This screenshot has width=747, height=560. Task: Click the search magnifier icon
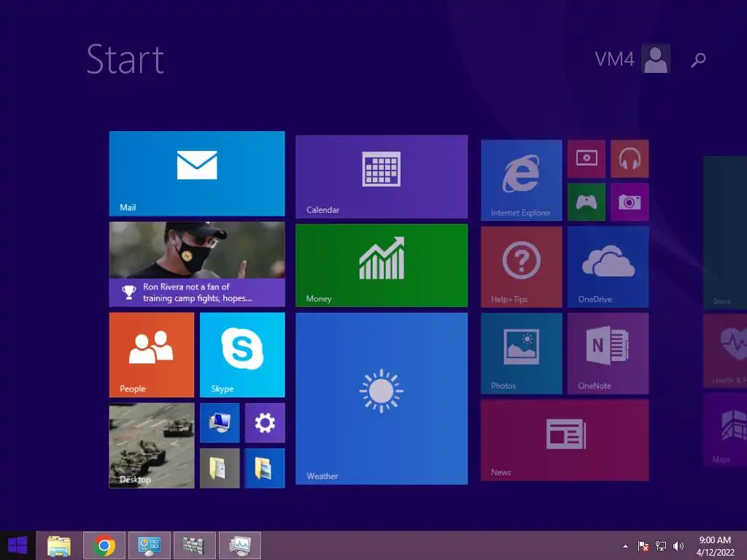coord(698,60)
